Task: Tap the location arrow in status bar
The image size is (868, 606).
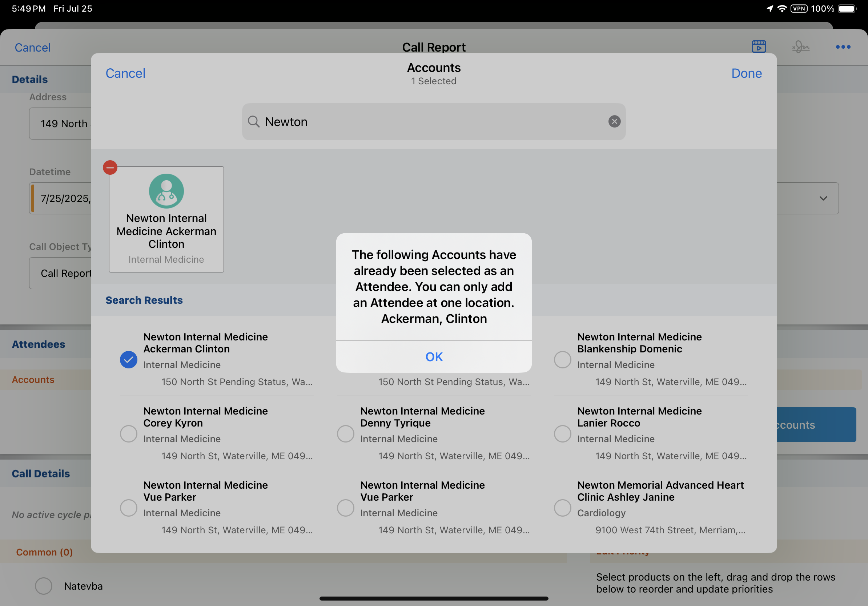Action: (x=769, y=8)
